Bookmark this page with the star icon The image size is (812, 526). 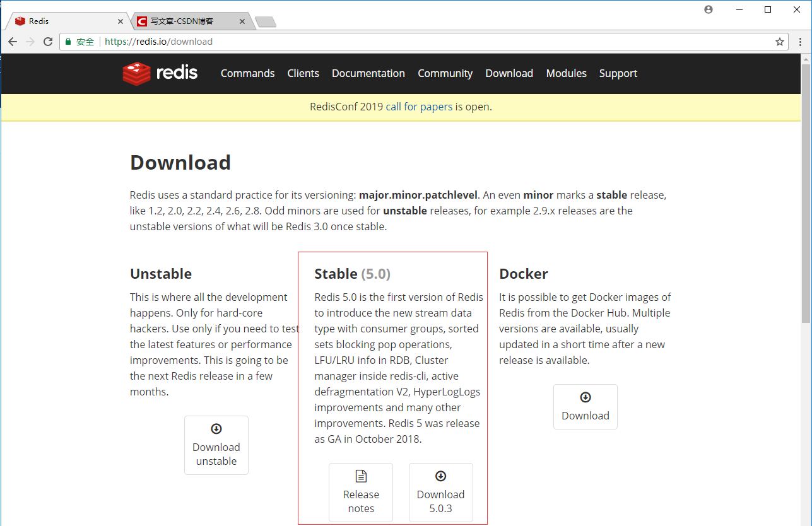click(x=780, y=42)
